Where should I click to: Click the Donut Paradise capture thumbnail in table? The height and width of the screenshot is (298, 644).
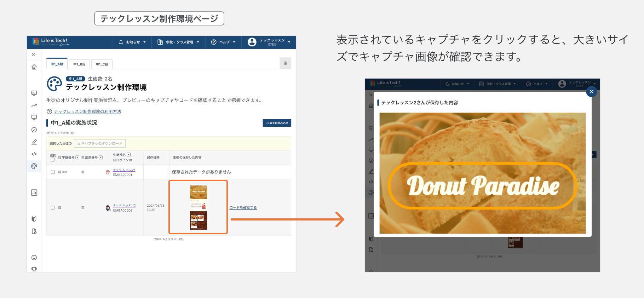(x=199, y=207)
